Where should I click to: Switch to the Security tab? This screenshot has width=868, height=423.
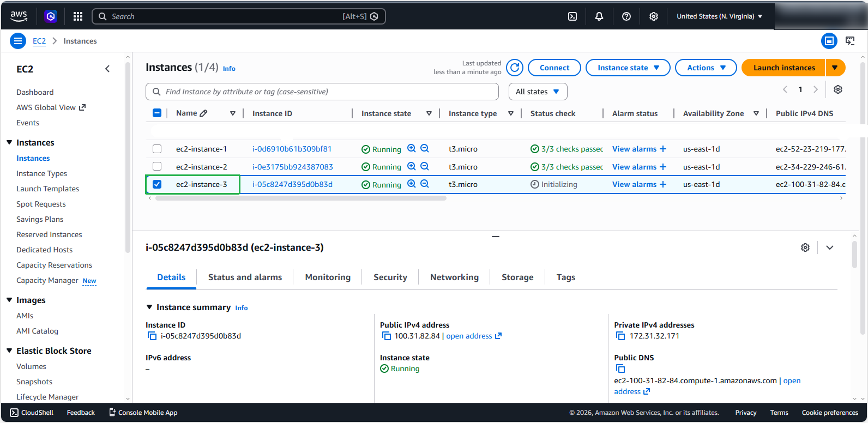click(x=390, y=277)
